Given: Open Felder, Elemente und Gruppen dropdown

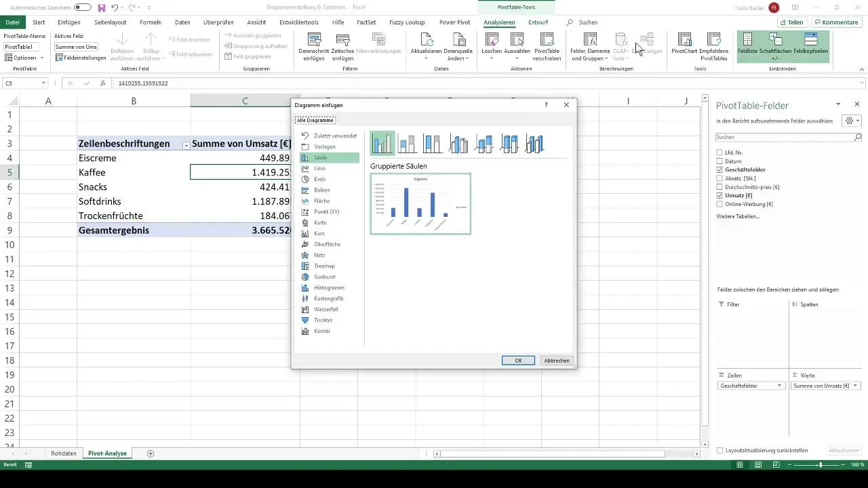Looking at the screenshot, I should coord(590,47).
